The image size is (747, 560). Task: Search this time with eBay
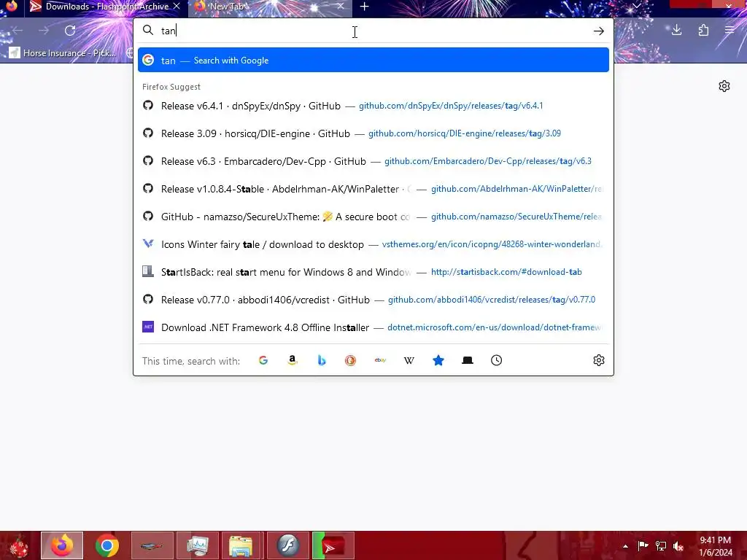tap(380, 360)
